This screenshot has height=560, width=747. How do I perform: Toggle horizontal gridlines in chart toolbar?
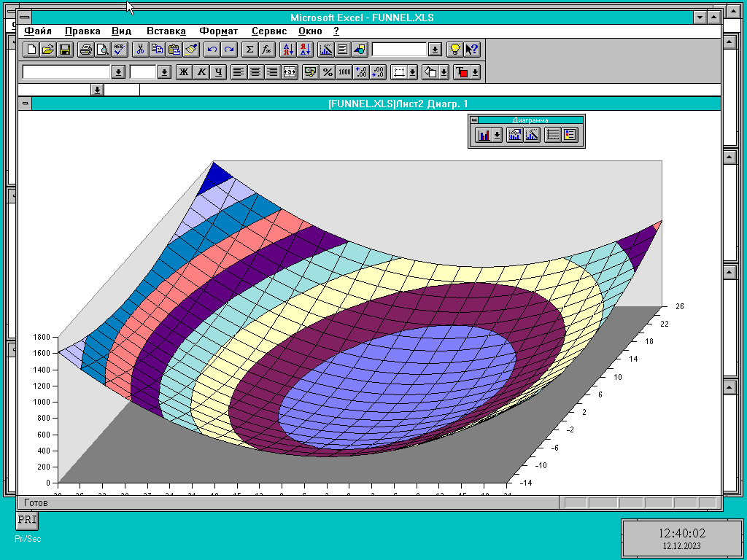(x=553, y=135)
